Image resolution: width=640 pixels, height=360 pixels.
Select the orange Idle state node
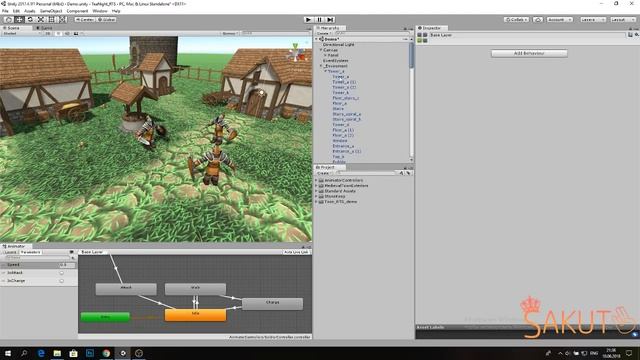(x=196, y=314)
